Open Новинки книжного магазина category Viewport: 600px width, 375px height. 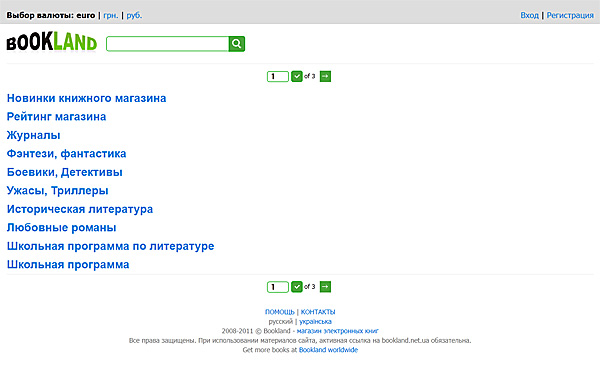pos(86,98)
